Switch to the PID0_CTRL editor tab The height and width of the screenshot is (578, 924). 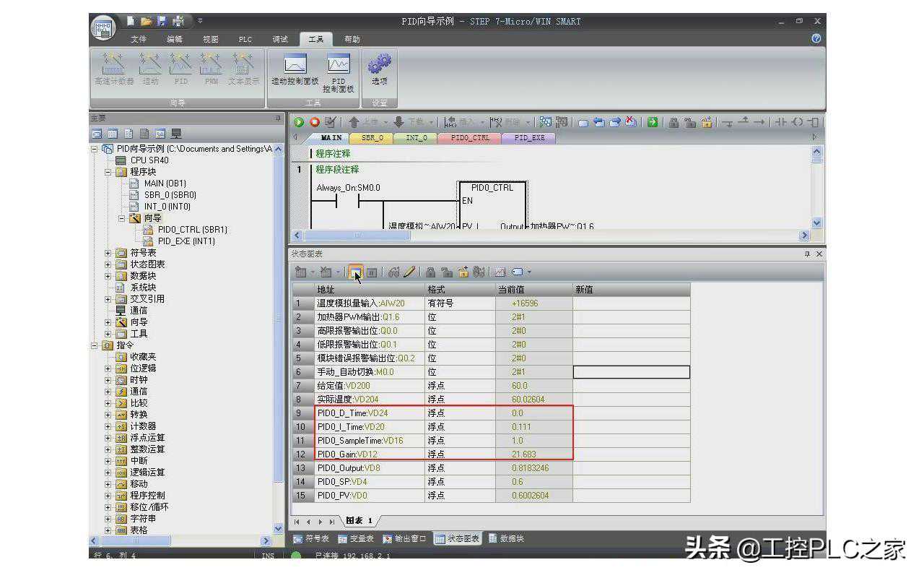pyautogui.click(x=469, y=137)
